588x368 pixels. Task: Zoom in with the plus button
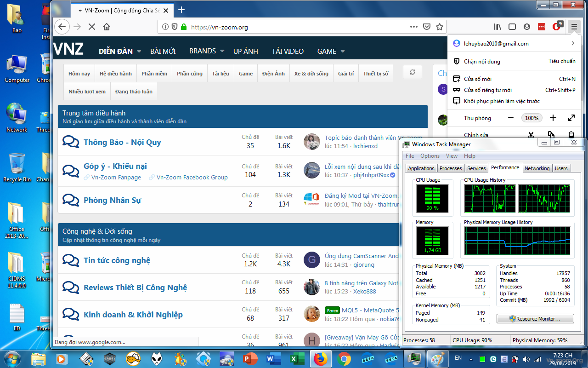click(553, 118)
